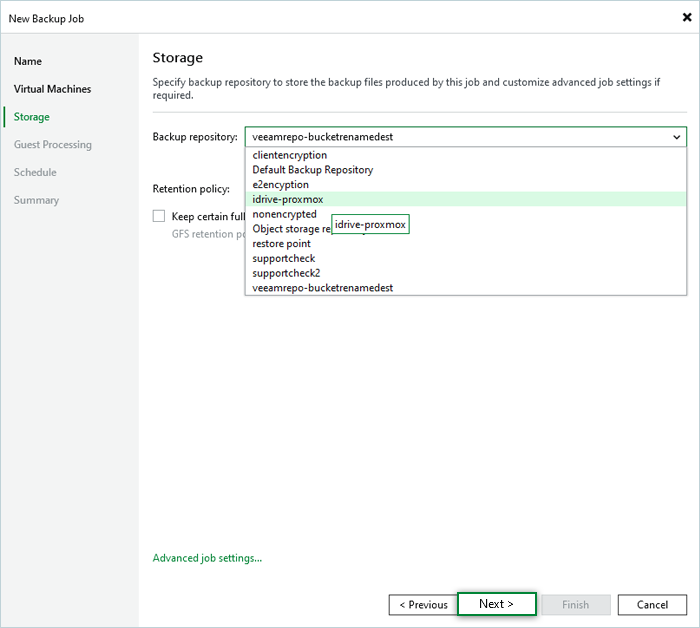Click the Next button

496,604
